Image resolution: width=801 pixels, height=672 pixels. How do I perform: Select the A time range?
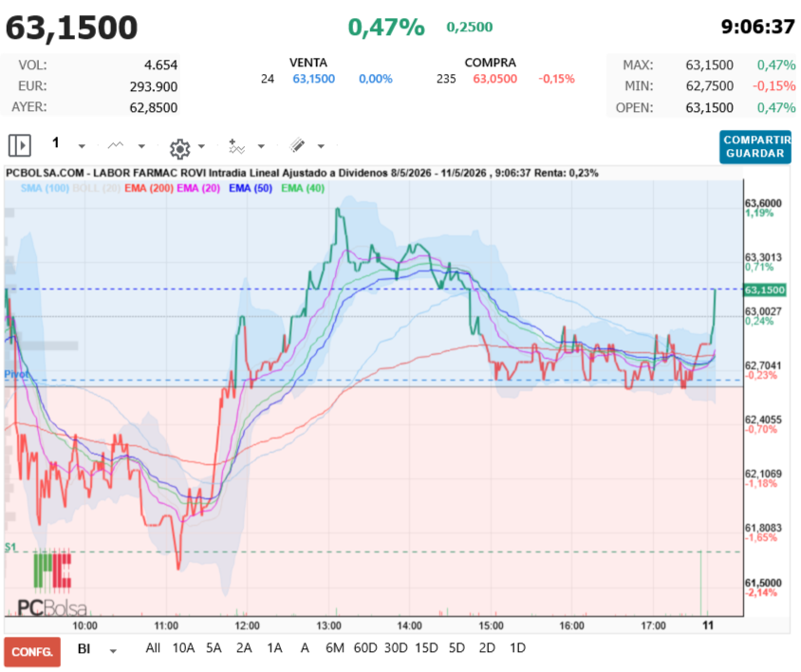(305, 648)
